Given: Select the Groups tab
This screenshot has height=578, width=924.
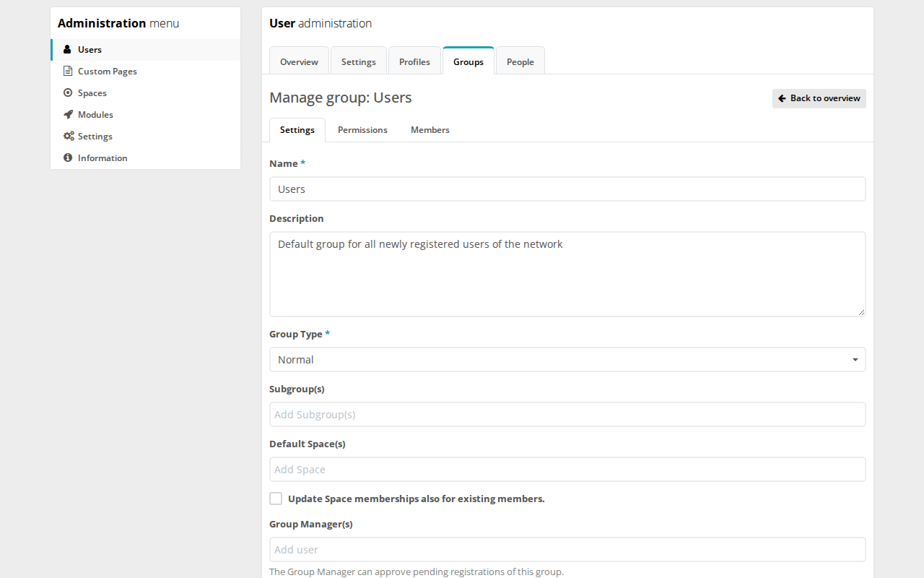Looking at the screenshot, I should click(x=468, y=61).
